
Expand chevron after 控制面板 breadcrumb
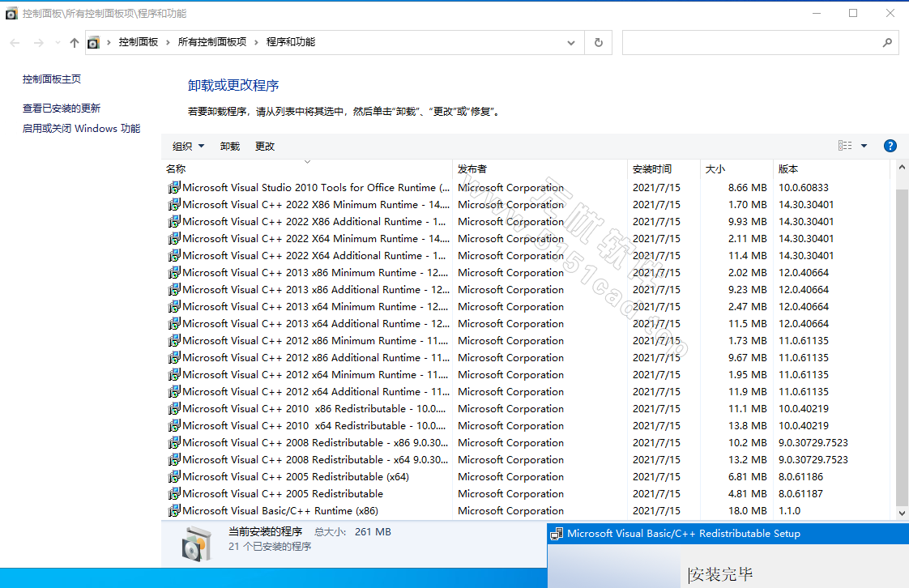168,42
